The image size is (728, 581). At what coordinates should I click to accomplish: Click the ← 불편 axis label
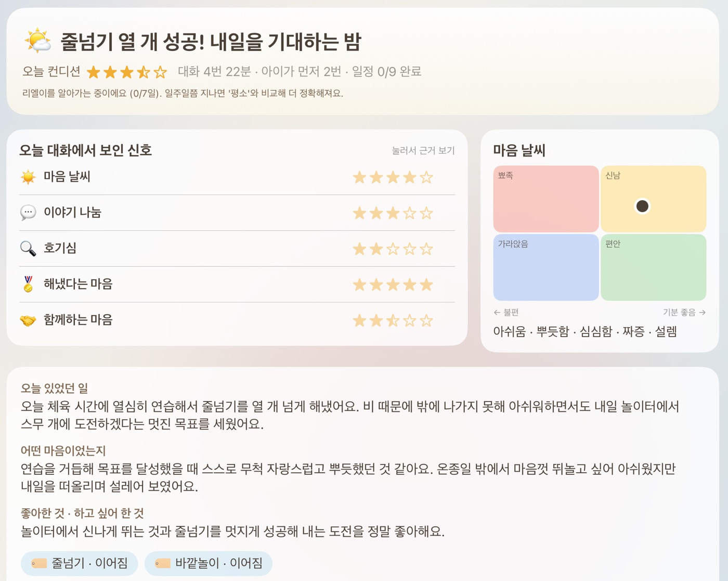coord(506,313)
